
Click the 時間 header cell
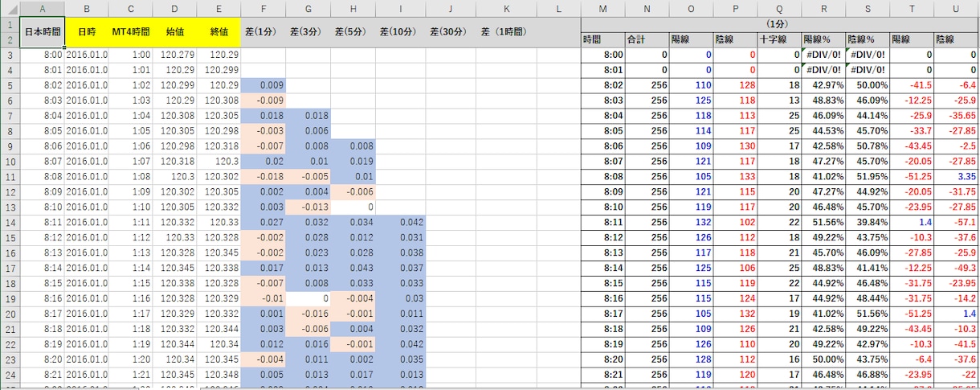[x=603, y=40]
